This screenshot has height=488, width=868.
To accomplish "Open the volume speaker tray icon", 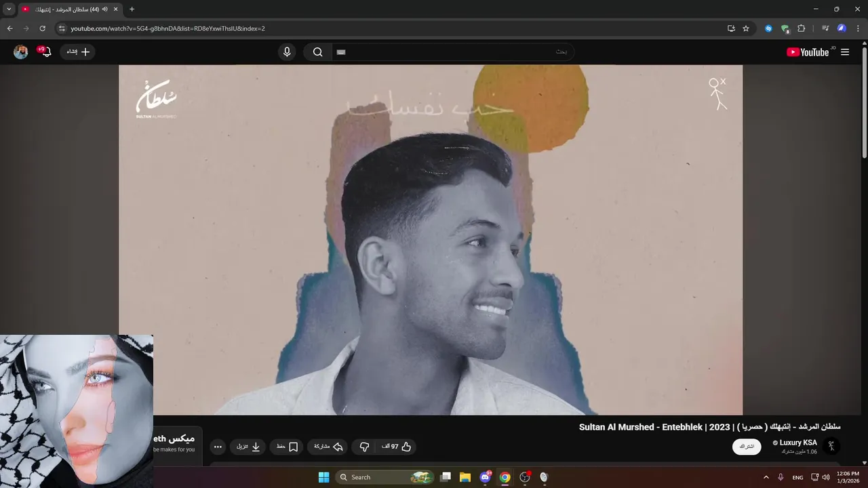I will coord(826,477).
